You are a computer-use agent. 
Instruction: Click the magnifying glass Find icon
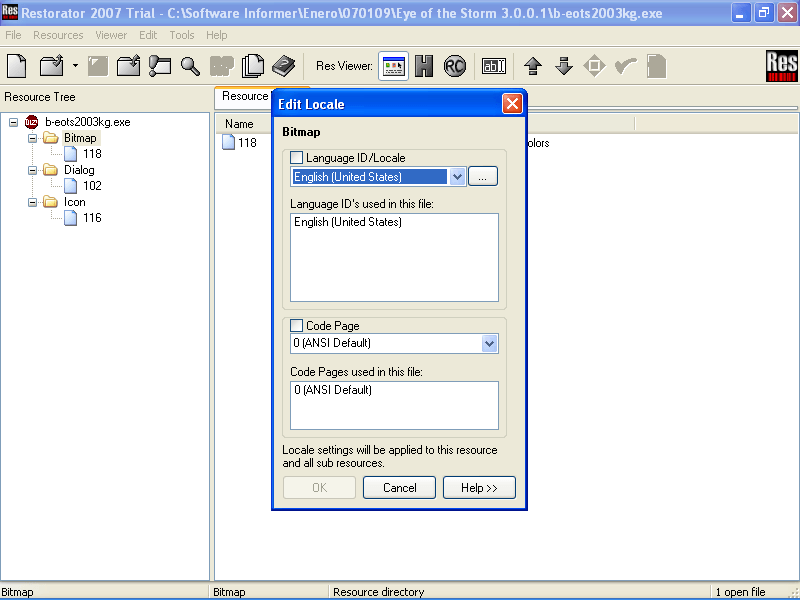pyautogui.click(x=190, y=67)
